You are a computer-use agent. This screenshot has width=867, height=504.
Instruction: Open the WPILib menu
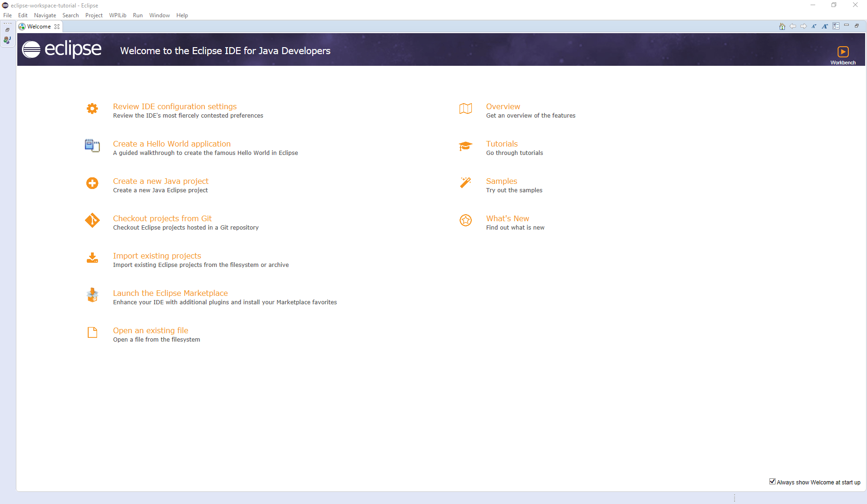click(118, 15)
